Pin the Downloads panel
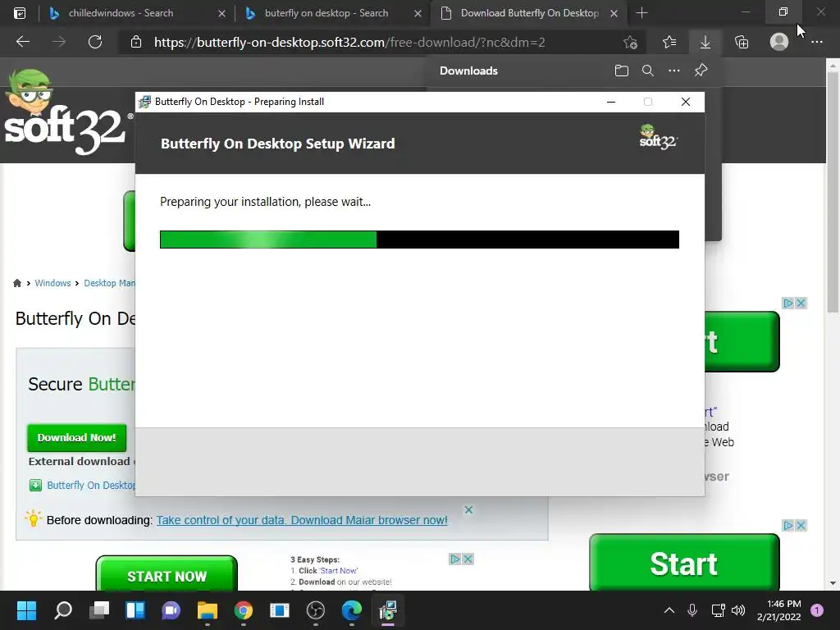 pos(701,71)
